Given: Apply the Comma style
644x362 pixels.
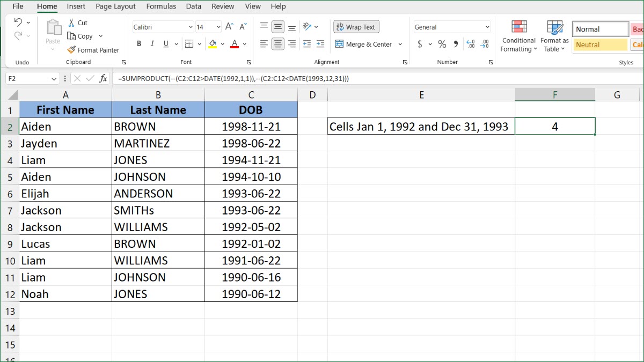Looking at the screenshot, I should pos(456,44).
